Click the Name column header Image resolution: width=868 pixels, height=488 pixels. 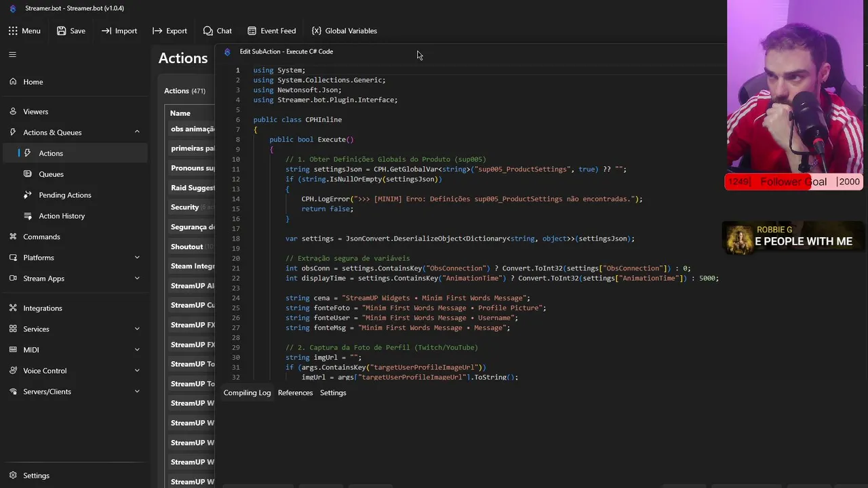[180, 113]
